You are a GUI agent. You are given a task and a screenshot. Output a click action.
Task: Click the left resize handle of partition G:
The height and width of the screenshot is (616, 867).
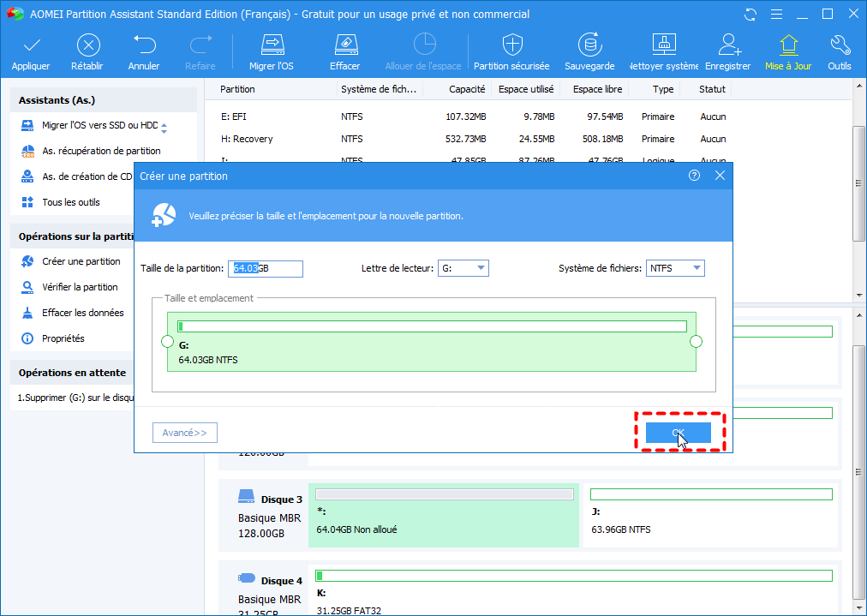pos(167,342)
